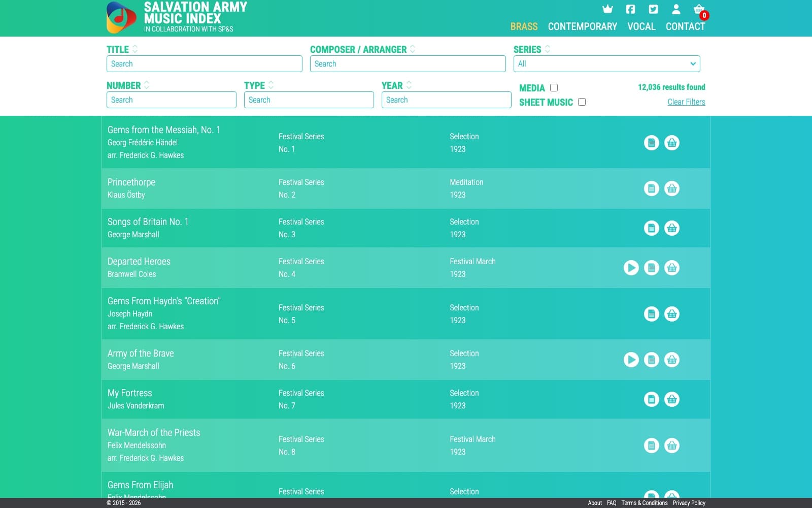Add Princethorpe to basket

[672, 188]
